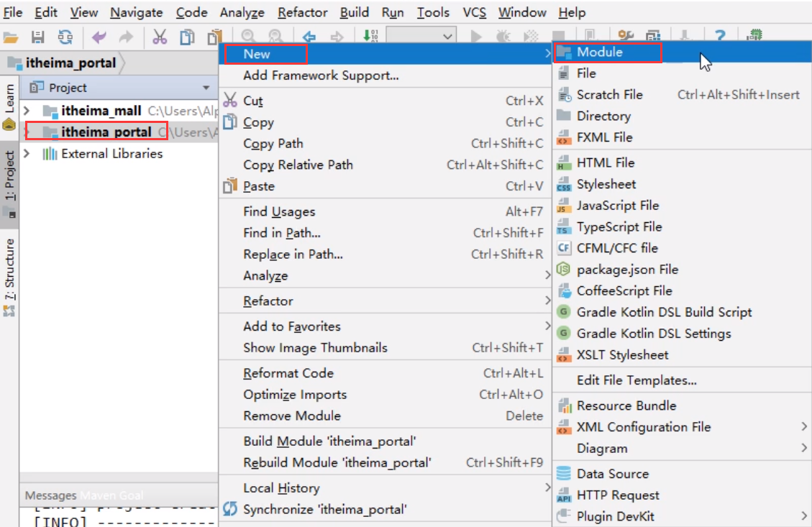Open the File menu
The width and height of the screenshot is (812, 527).
pos(12,12)
